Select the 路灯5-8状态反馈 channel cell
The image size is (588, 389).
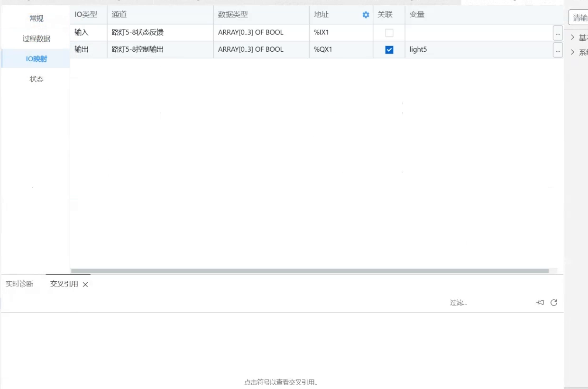click(x=160, y=33)
